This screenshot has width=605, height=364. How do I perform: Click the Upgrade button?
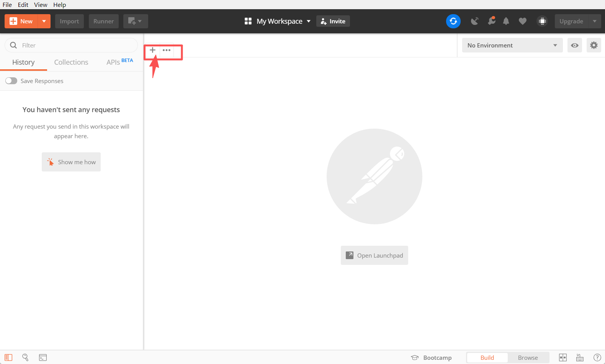pyautogui.click(x=571, y=21)
